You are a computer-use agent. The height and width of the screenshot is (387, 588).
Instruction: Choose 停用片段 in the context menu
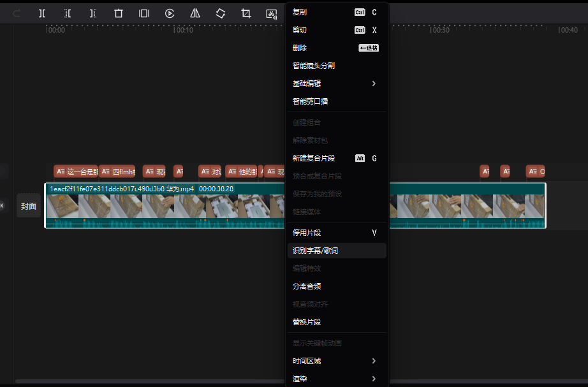(x=337, y=233)
